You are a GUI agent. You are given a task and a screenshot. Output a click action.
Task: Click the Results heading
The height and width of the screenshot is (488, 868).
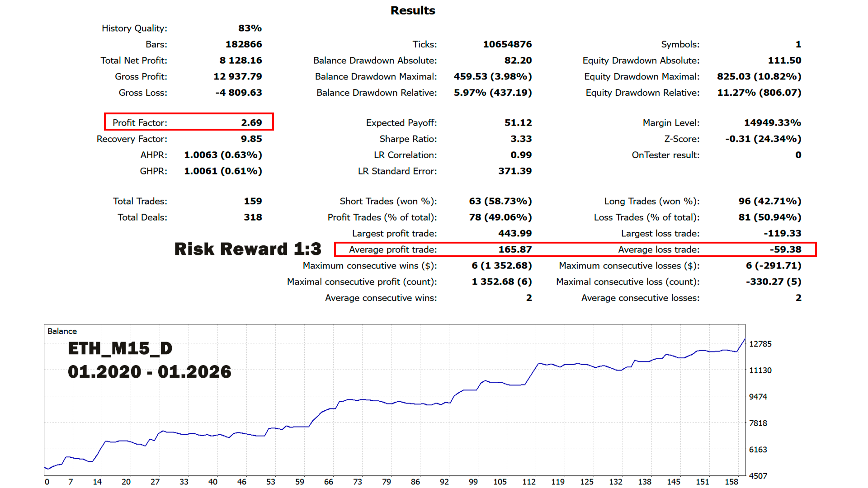pyautogui.click(x=412, y=10)
